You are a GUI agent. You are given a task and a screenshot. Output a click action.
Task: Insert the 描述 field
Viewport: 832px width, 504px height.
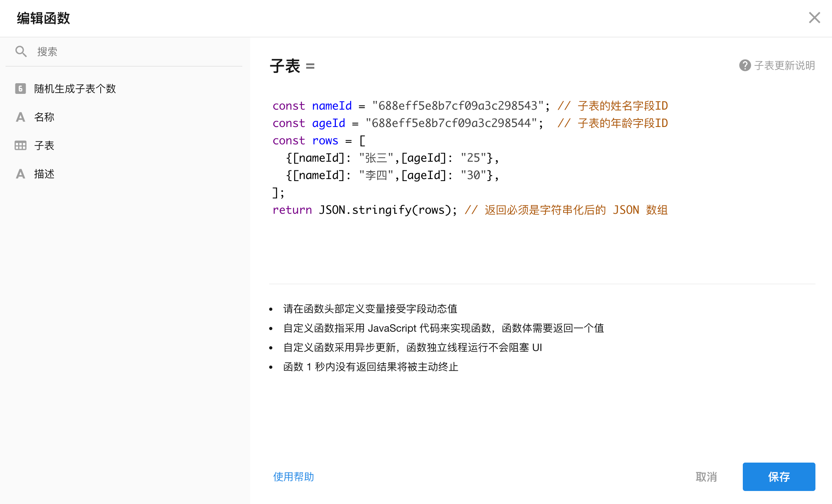(44, 174)
